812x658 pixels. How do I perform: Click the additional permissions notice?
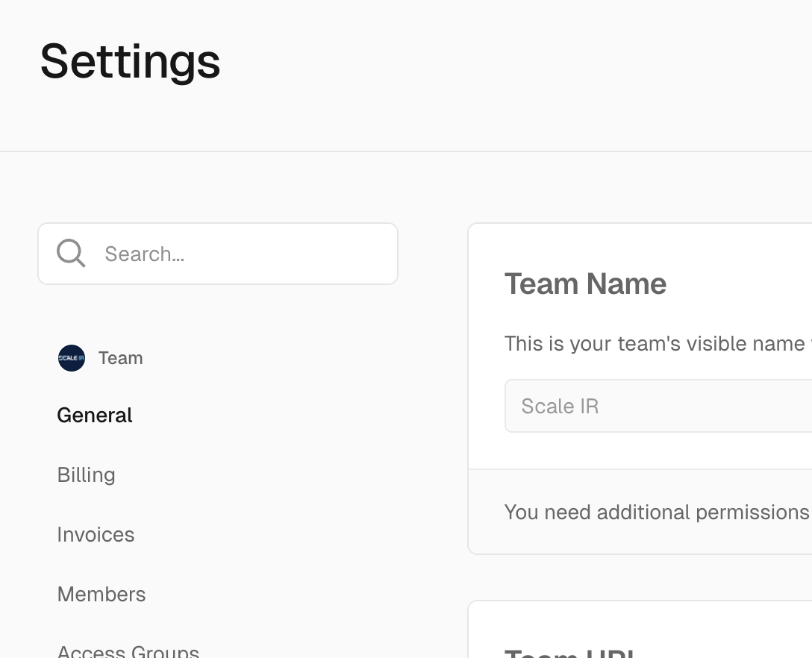(x=658, y=512)
